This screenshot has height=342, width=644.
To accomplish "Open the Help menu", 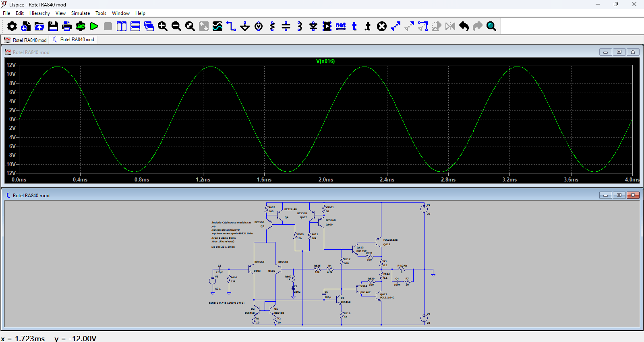I will [140, 13].
